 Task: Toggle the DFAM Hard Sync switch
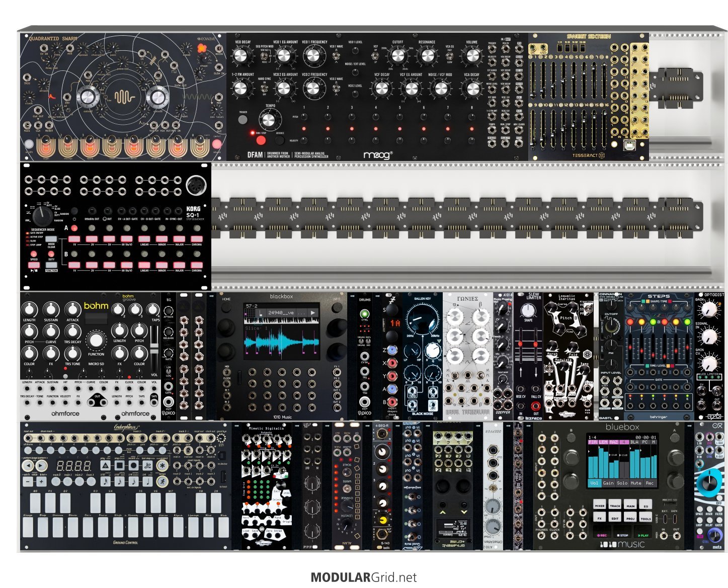pos(265,89)
